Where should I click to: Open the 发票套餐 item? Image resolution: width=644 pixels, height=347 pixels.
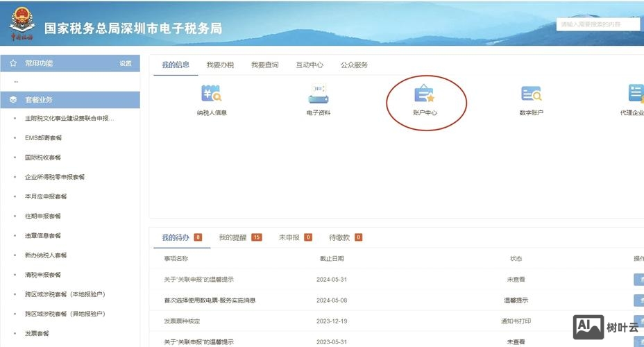pyautogui.click(x=37, y=333)
